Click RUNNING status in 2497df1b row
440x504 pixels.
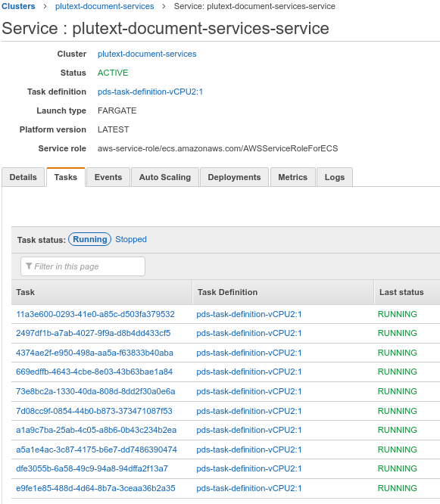(x=398, y=333)
